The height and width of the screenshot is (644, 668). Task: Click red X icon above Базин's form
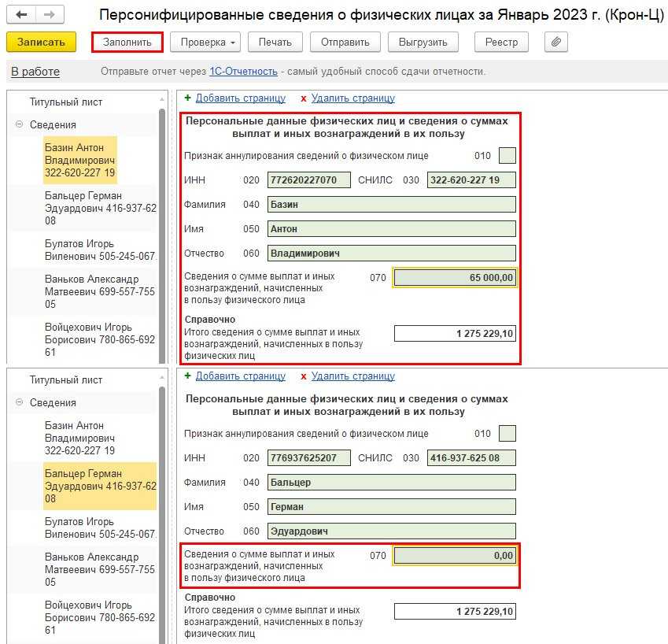(x=304, y=98)
